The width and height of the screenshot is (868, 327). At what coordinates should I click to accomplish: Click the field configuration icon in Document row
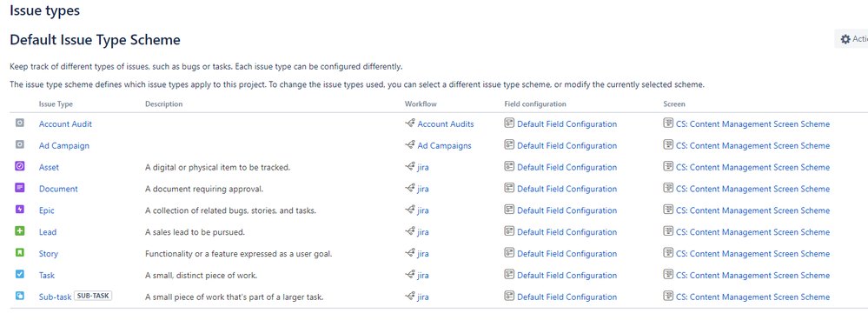coord(509,188)
